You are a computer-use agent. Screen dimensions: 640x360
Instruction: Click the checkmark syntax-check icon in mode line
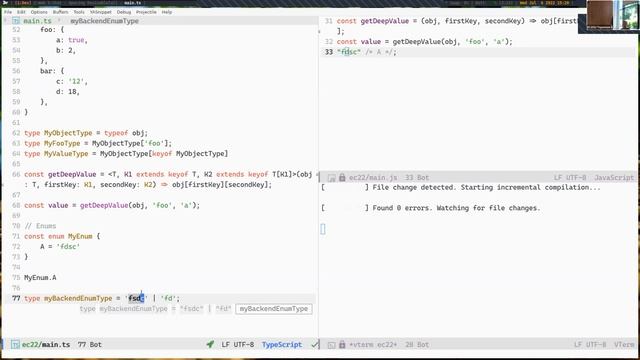[x=314, y=344]
